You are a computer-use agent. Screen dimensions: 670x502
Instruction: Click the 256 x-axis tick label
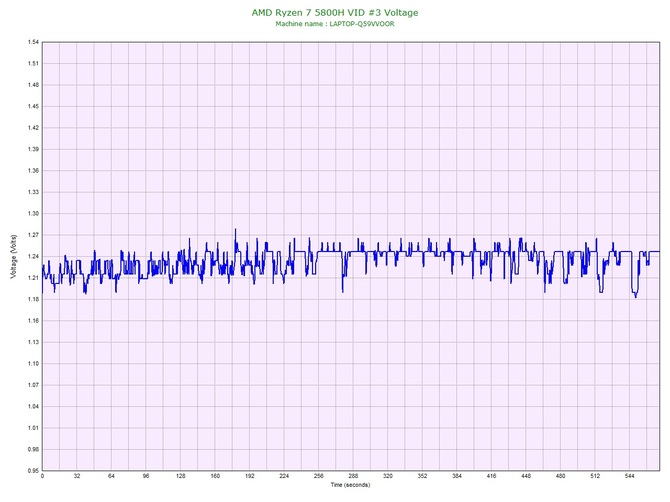pyautogui.click(x=319, y=476)
